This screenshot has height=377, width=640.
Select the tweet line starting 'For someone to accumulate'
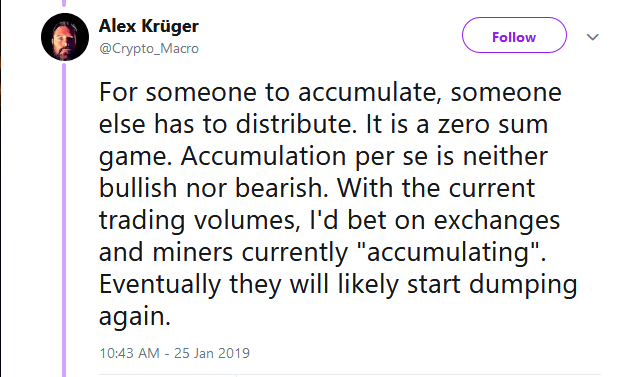[x=330, y=93]
